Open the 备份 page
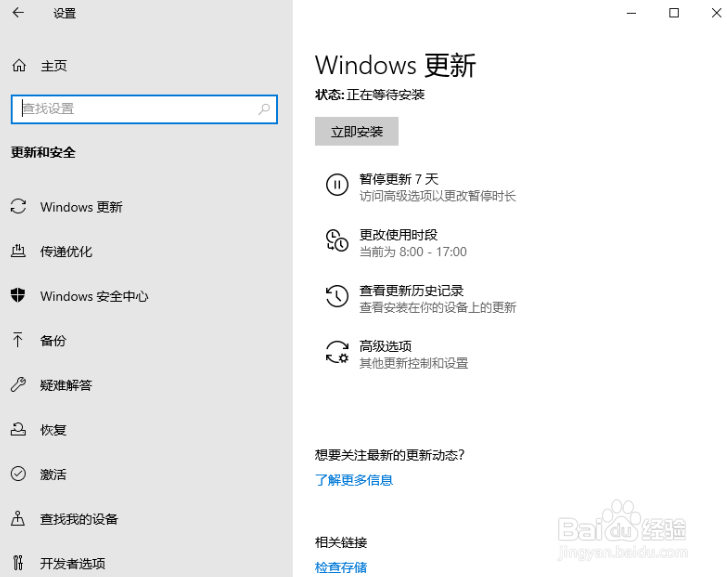The width and height of the screenshot is (727, 577). point(53,340)
